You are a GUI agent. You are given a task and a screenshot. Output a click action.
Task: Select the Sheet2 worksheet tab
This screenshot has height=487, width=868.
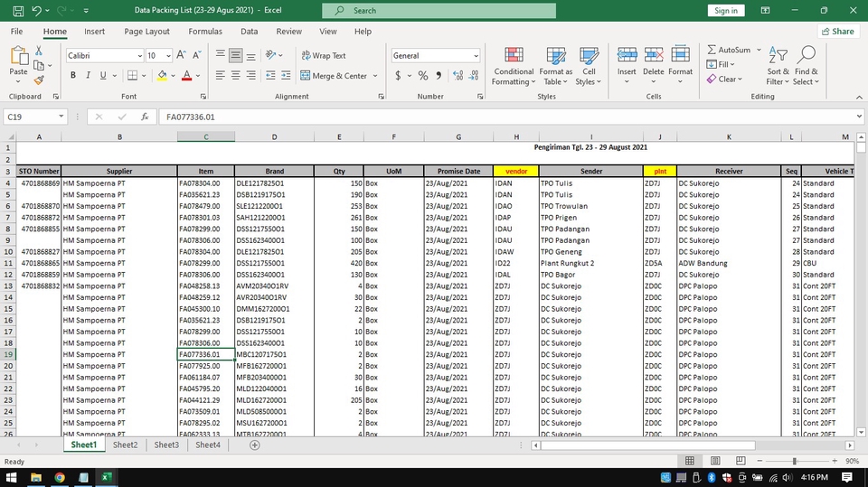tap(125, 445)
